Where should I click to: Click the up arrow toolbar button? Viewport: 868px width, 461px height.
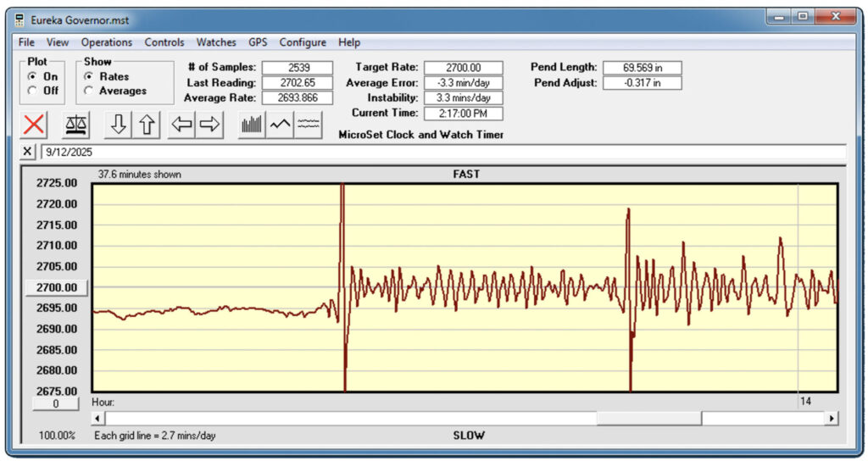coord(147,125)
